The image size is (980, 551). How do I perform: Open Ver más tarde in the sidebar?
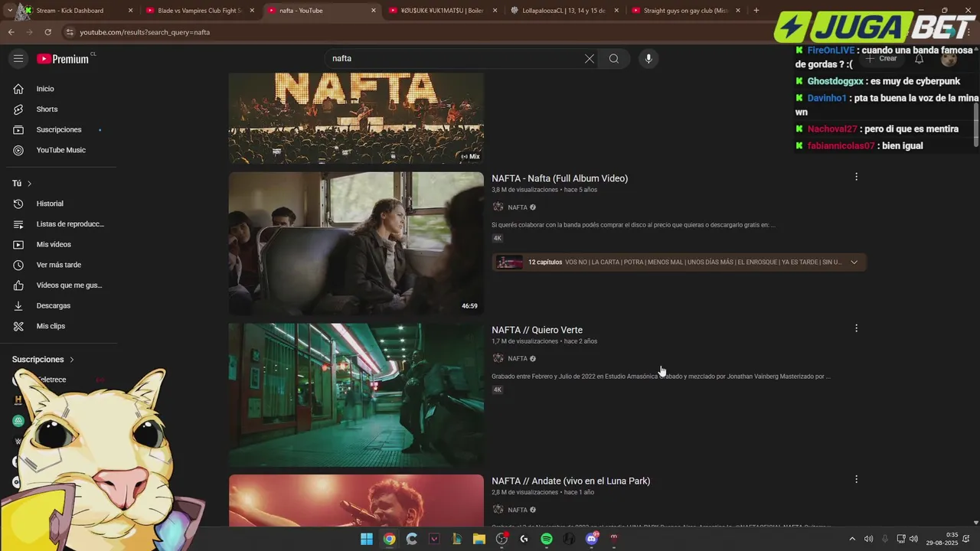click(57, 265)
